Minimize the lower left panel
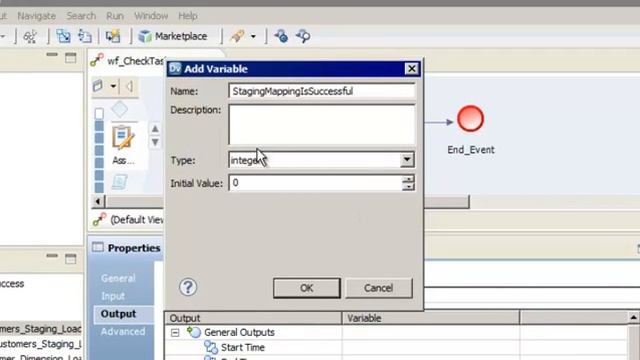Viewport: 640px width, 360px height. pyautogui.click(x=52, y=256)
